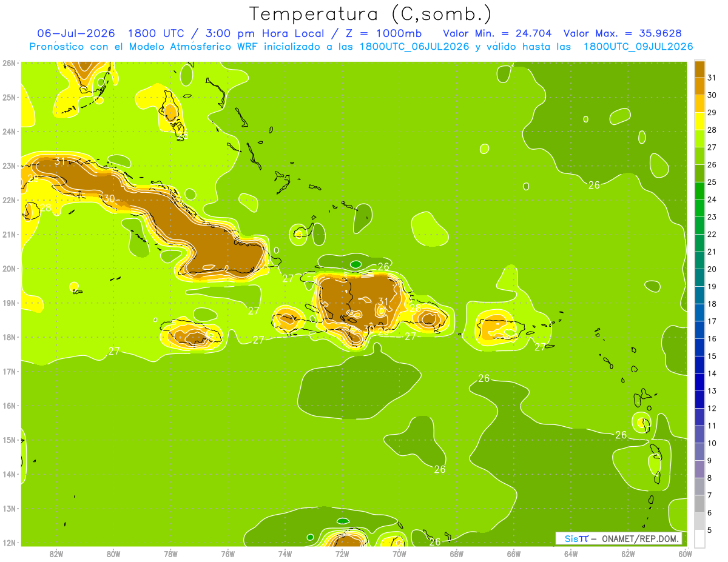Click the title "Temperatura (C,somb.)"
The width and height of the screenshot is (728, 562).
[x=371, y=14]
